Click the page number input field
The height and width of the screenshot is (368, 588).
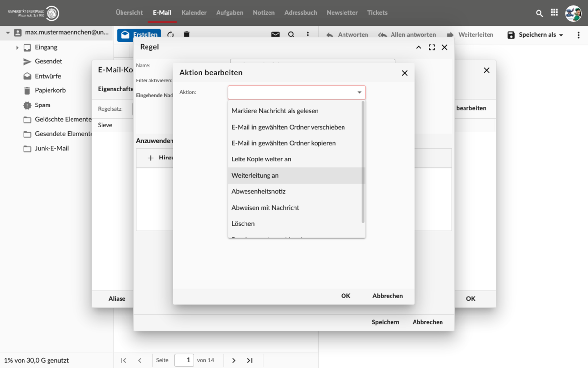click(184, 360)
